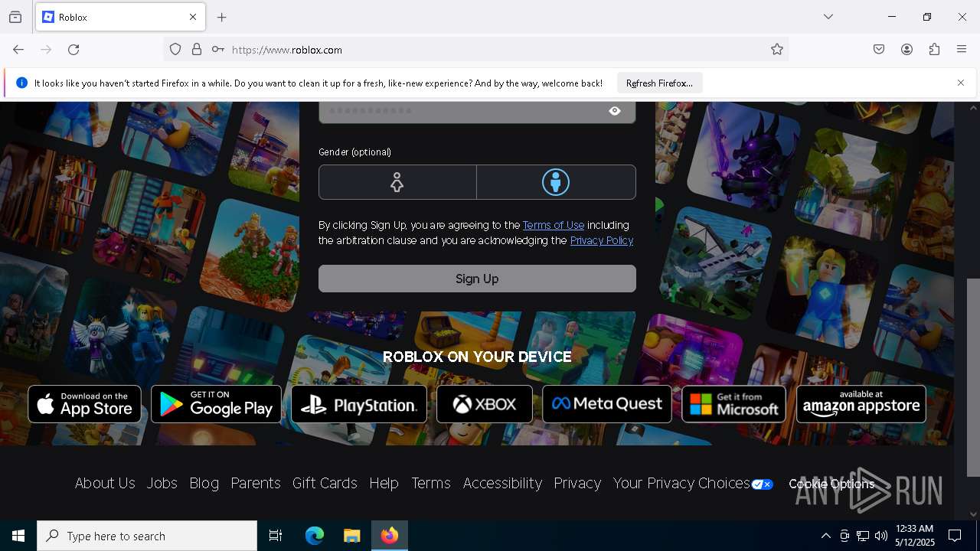Viewport: 980px width, 551px height.
Task: Open Task View on taskbar
Action: pyautogui.click(x=276, y=536)
